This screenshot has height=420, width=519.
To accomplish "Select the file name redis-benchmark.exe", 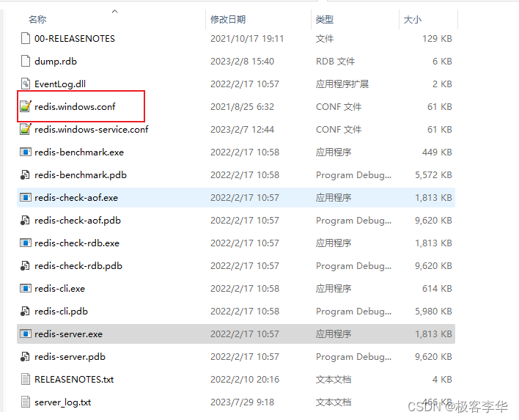I will pos(79,152).
